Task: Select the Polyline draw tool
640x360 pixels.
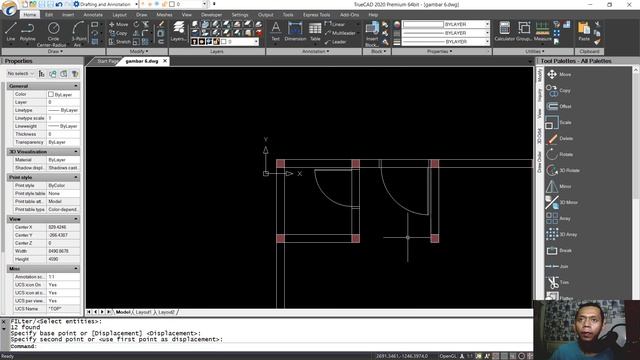Action: 28,32
